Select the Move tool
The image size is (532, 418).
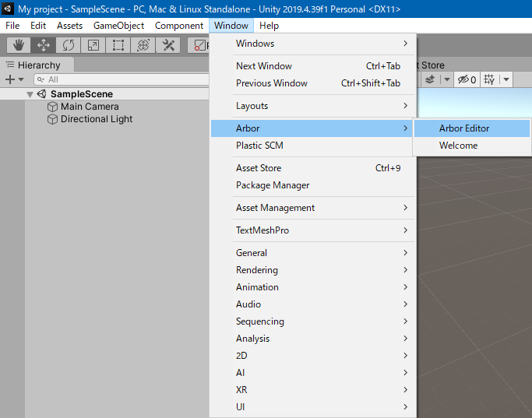coord(44,45)
